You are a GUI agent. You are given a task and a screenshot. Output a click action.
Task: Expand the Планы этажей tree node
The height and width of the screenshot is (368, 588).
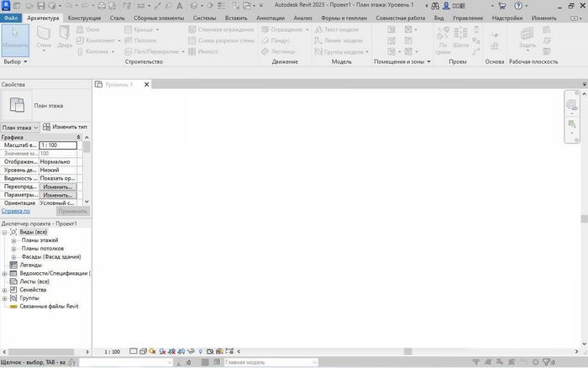click(13, 240)
